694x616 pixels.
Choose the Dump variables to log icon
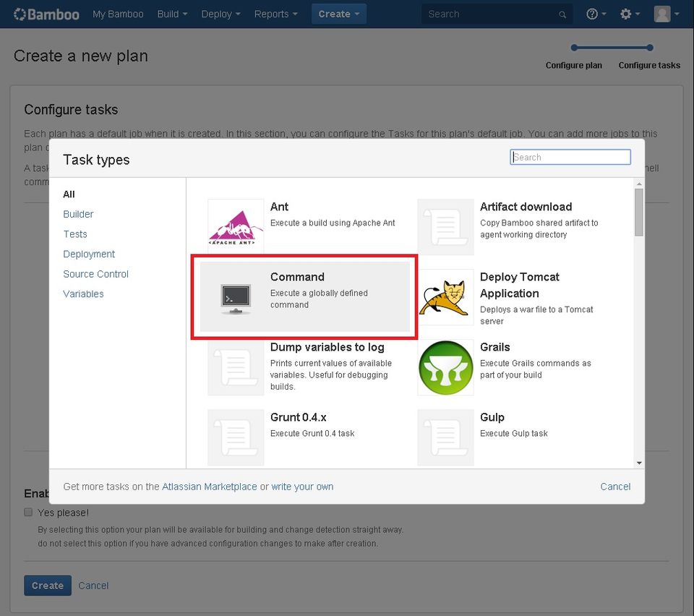point(236,367)
